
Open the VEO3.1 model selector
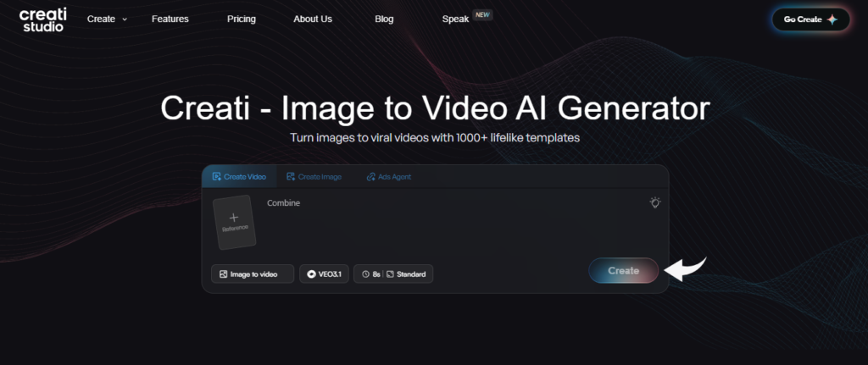(325, 274)
